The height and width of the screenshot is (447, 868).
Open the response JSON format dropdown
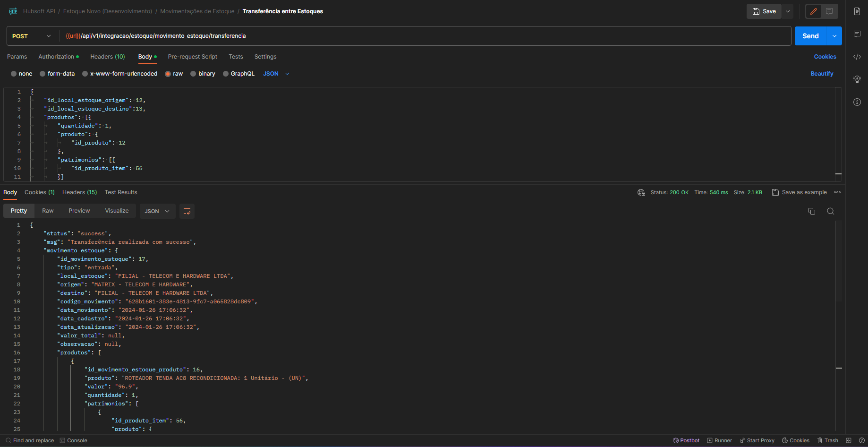click(157, 211)
